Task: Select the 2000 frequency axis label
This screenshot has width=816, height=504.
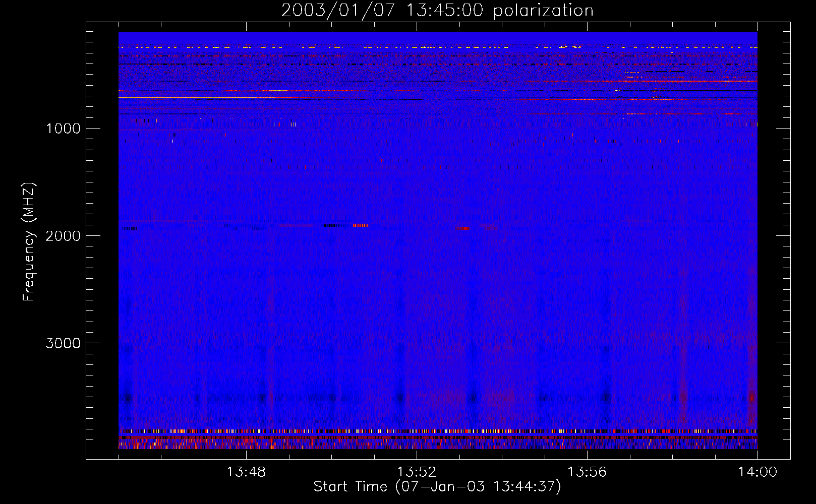Action: point(63,236)
